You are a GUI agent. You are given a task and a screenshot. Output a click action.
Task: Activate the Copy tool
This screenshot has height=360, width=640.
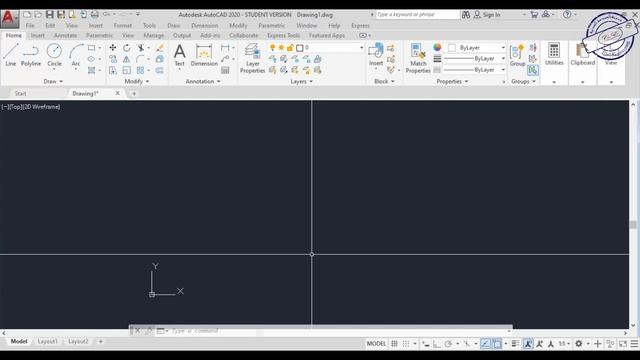coord(113,59)
